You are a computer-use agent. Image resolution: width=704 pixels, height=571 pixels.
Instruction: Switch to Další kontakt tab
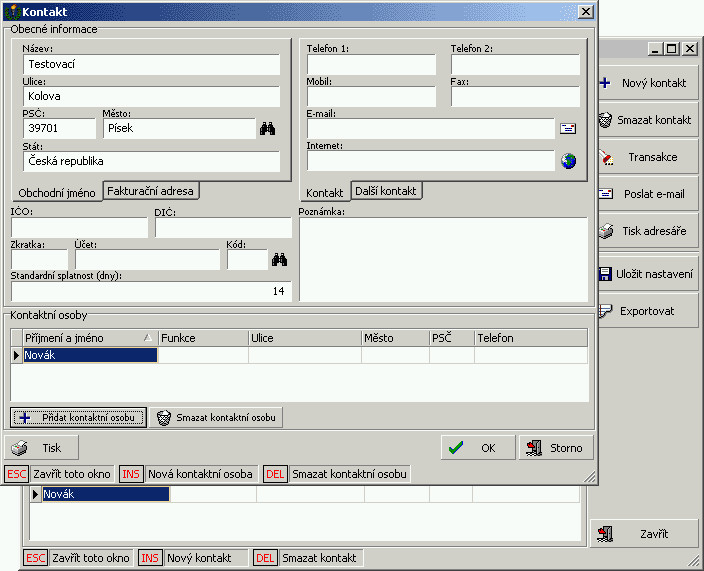coord(386,191)
